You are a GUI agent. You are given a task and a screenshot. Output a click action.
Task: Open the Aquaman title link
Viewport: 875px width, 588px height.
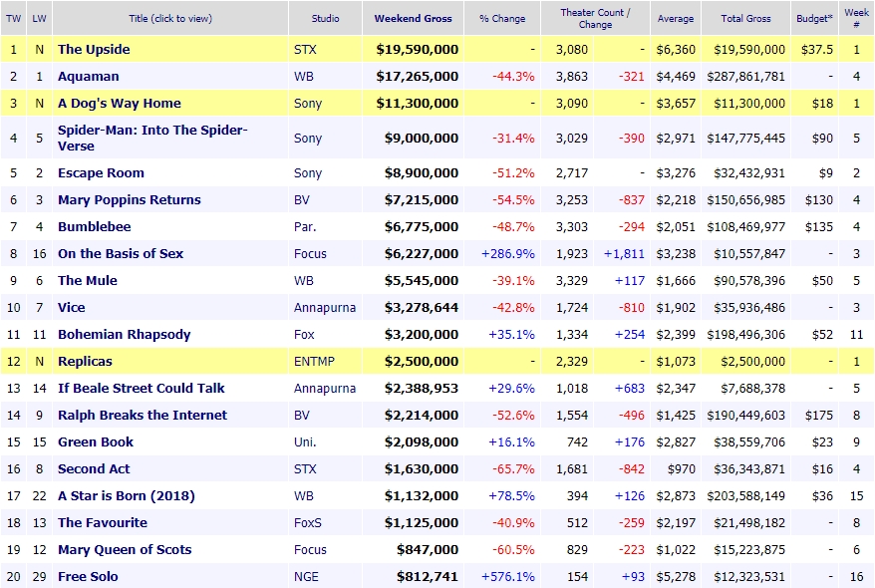click(x=88, y=76)
